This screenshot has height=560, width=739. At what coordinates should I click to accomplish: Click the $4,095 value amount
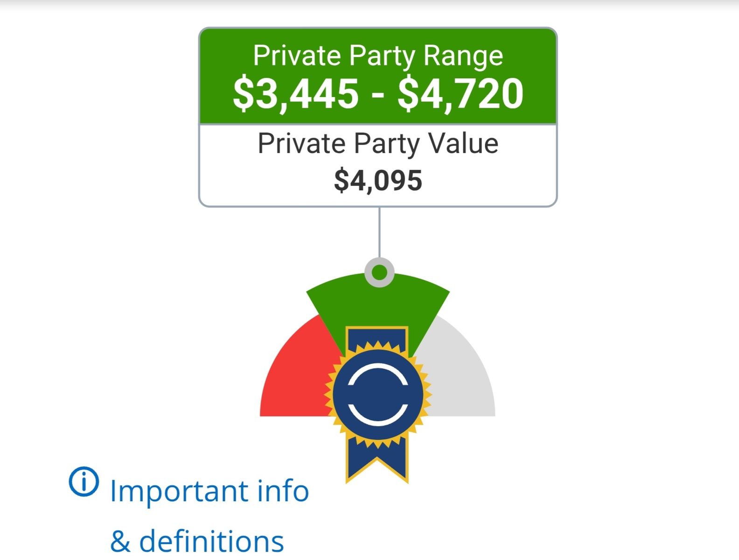(378, 181)
